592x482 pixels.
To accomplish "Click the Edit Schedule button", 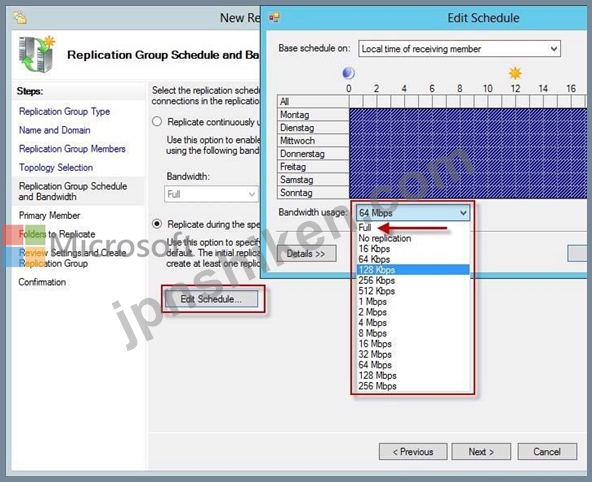I will click(211, 299).
